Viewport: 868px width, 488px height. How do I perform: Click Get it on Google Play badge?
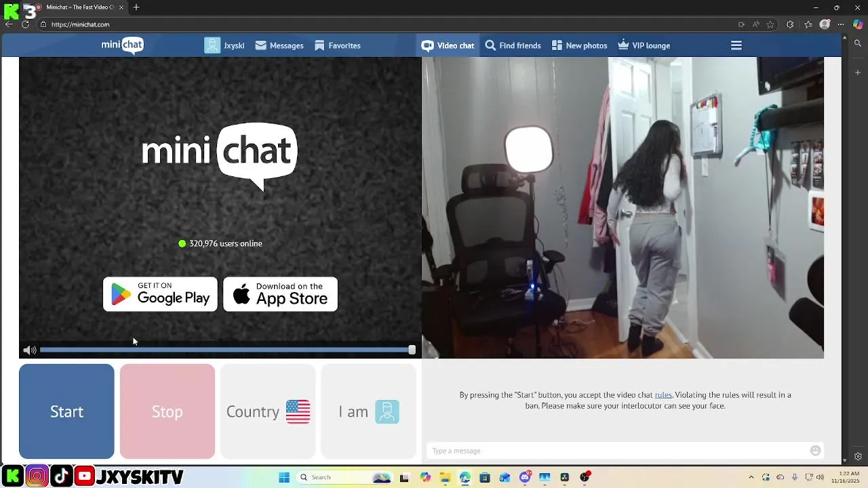[160, 294]
